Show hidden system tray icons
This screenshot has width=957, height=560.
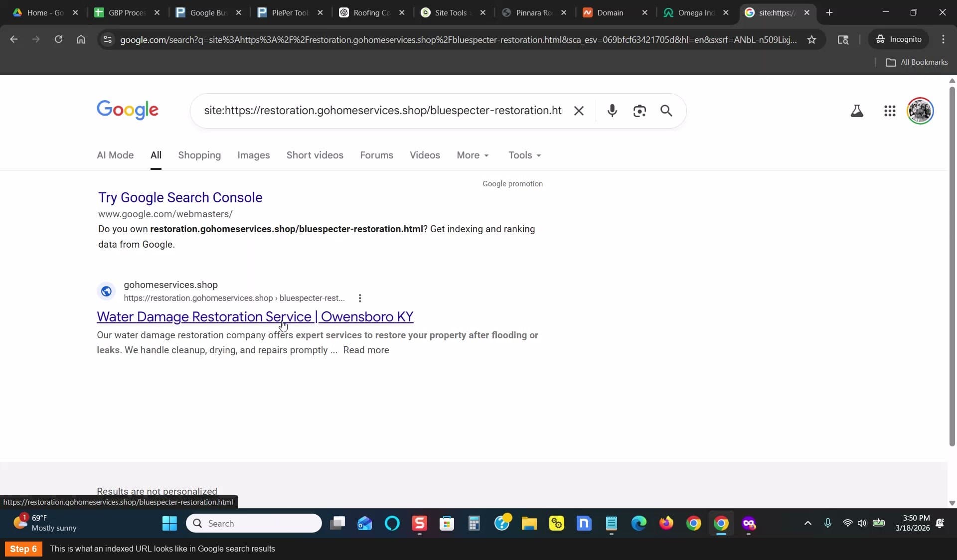tap(808, 523)
